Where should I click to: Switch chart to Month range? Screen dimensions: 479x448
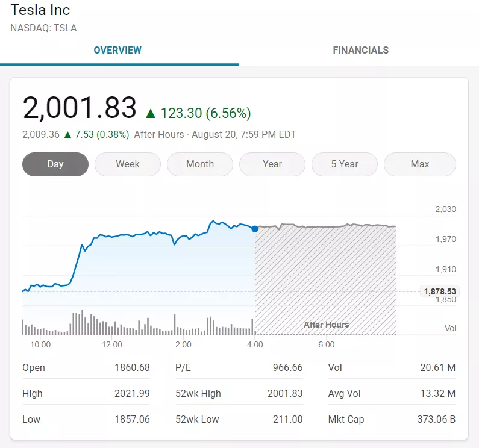coord(200,164)
